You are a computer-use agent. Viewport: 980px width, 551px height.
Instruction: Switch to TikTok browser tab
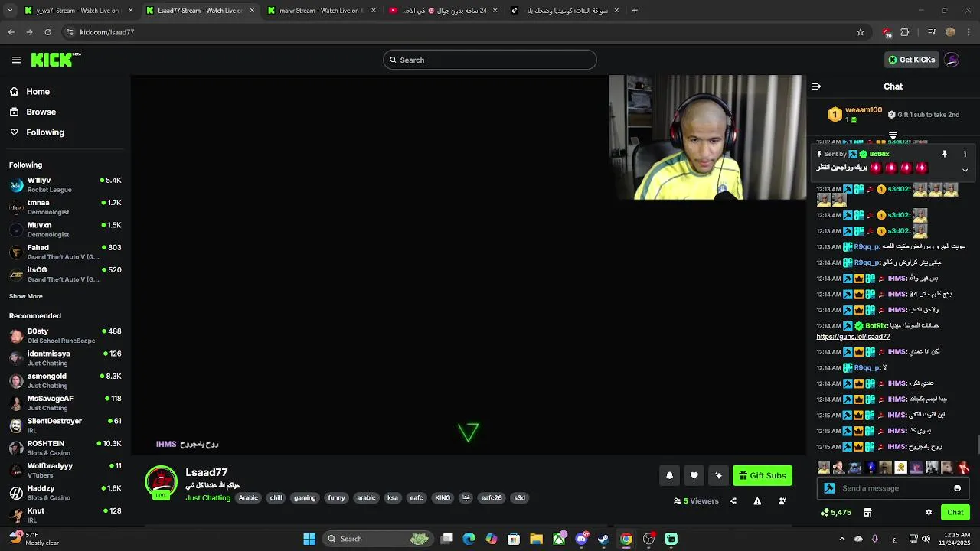pyautogui.click(x=567, y=11)
